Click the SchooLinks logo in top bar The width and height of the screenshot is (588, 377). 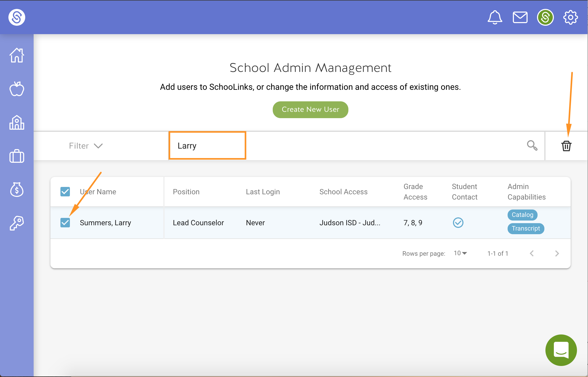[x=17, y=17]
